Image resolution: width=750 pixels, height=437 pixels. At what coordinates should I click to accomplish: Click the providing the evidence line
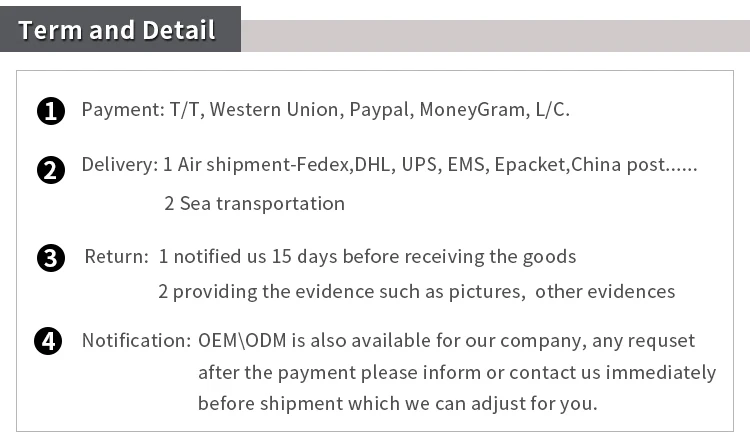(x=417, y=292)
